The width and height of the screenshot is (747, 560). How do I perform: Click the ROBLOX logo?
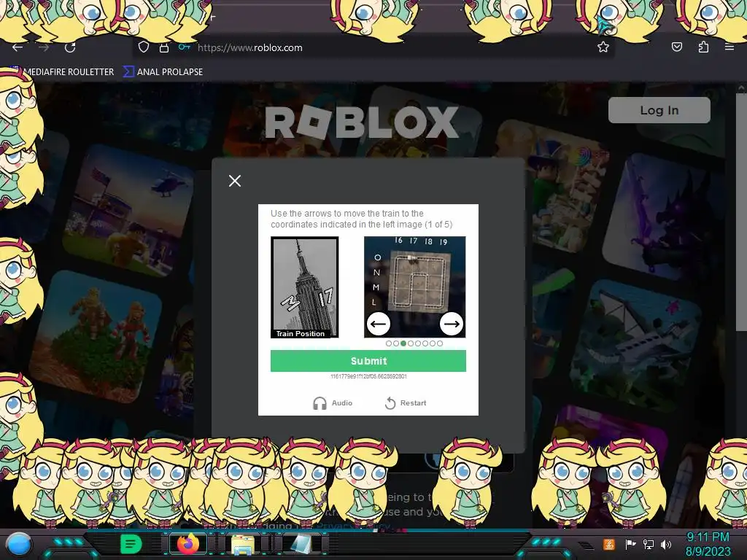362,122
